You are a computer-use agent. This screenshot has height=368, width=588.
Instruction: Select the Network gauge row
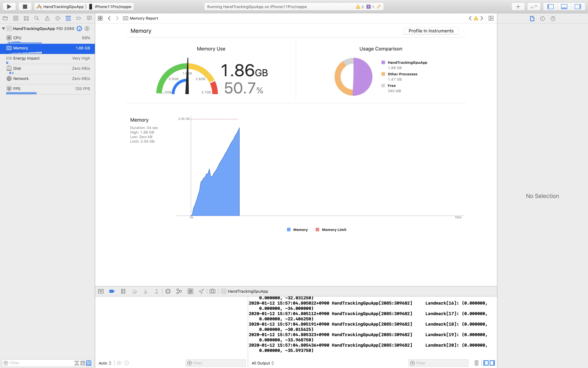click(48, 79)
